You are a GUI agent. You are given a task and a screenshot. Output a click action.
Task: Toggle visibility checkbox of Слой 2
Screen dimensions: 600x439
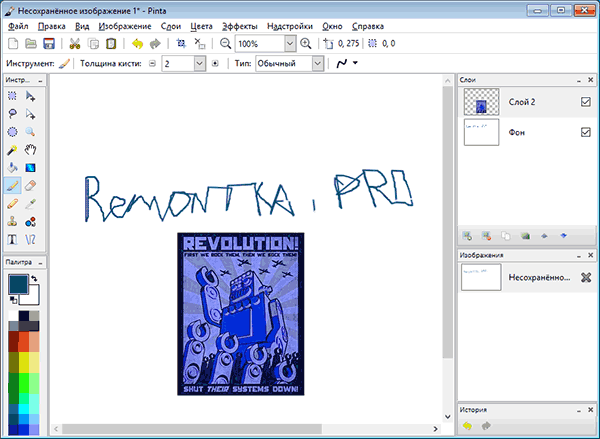pos(585,102)
